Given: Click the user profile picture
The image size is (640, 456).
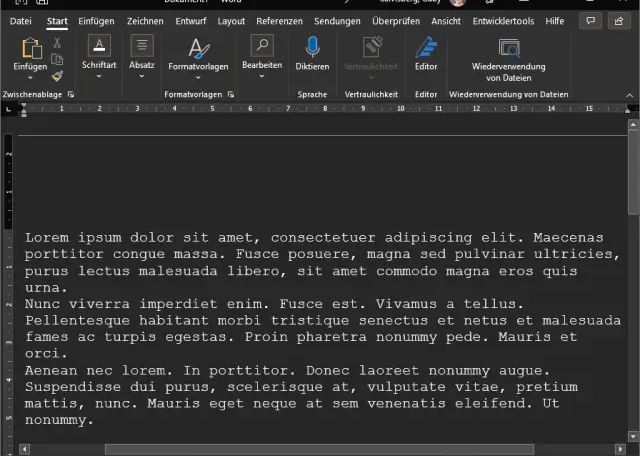Looking at the screenshot, I should coord(458,3).
